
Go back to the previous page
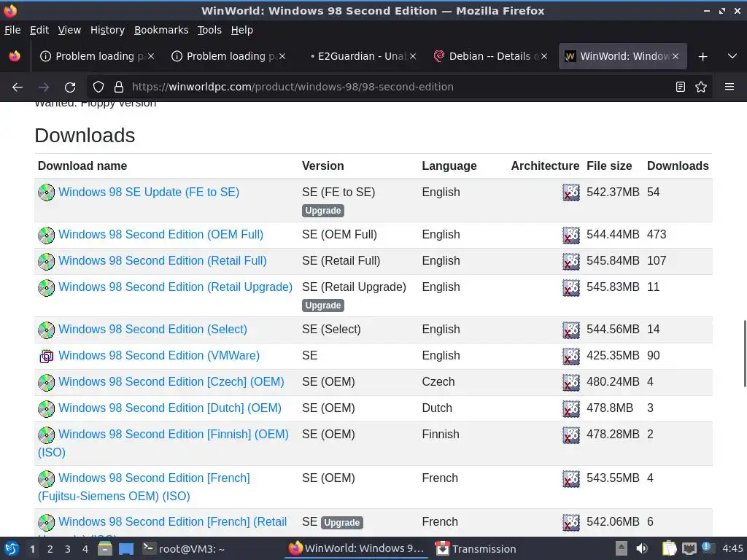coord(18,87)
